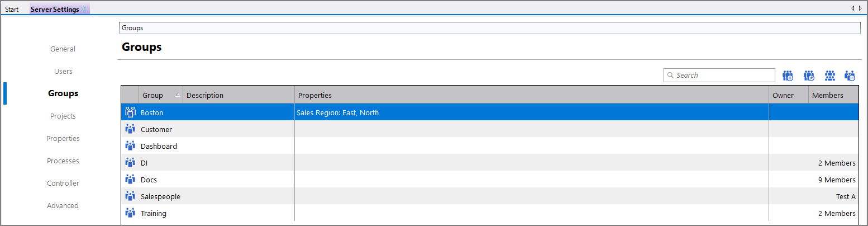
Task: Click the Remove Group icon
Action: point(850,76)
